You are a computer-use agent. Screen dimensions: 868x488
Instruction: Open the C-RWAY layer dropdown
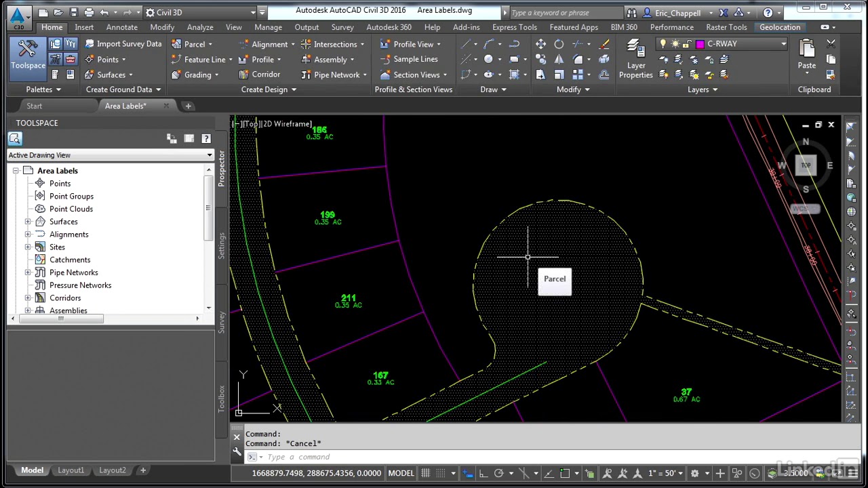coord(723,44)
